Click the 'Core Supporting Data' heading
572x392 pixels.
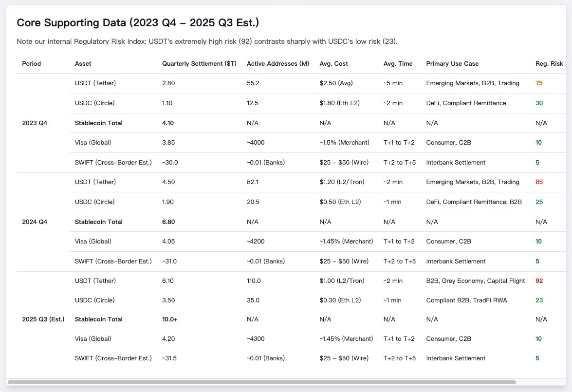click(x=138, y=22)
